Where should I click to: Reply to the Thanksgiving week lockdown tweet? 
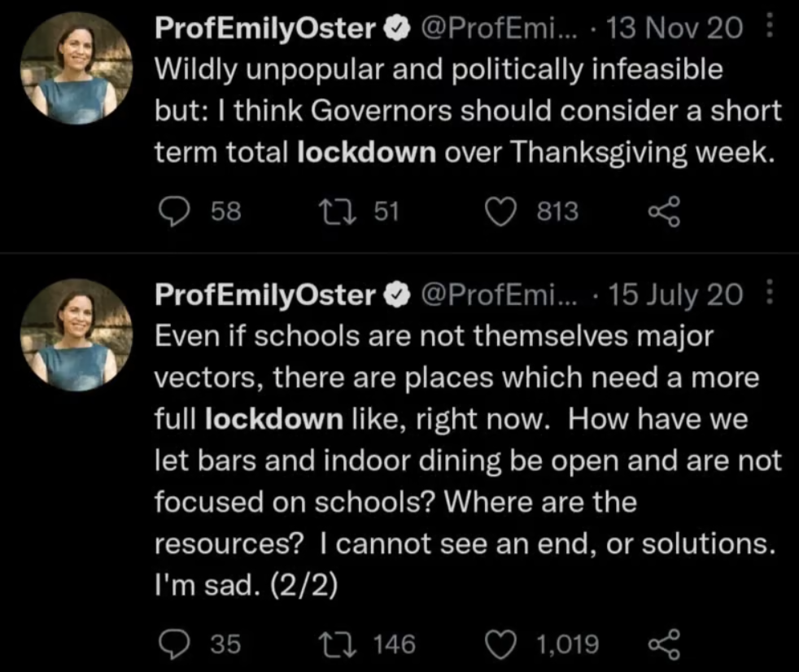(x=171, y=212)
